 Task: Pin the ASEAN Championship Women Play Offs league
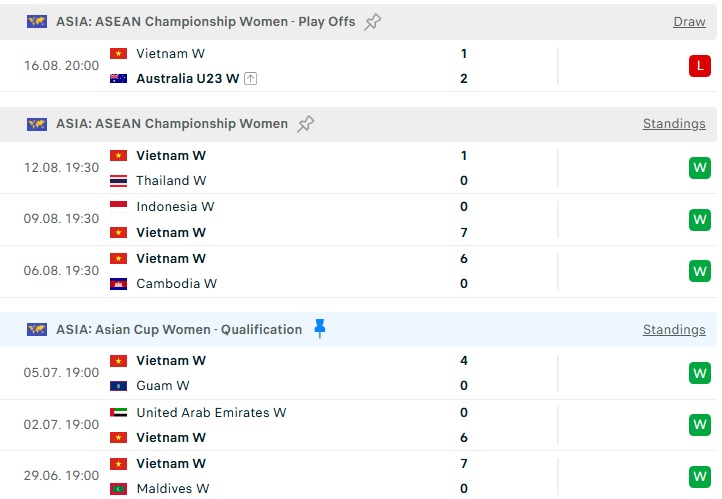[x=373, y=22]
